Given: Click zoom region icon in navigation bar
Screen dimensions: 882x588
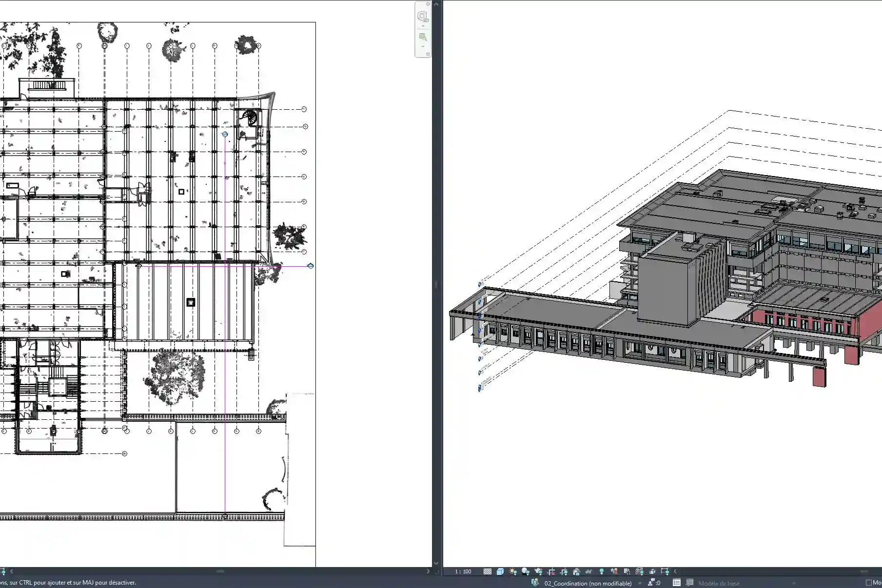Looking at the screenshot, I should click(x=423, y=38).
